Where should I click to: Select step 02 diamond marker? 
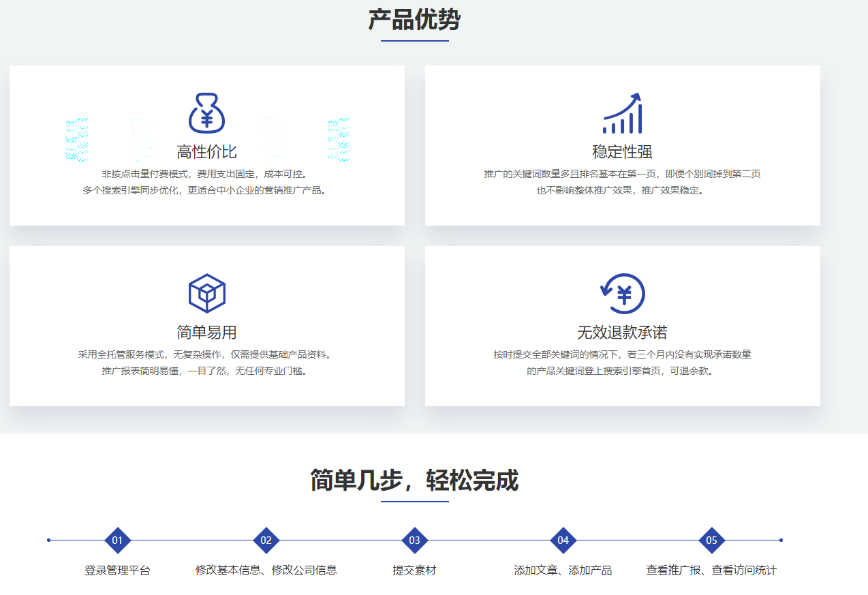pyautogui.click(x=266, y=540)
